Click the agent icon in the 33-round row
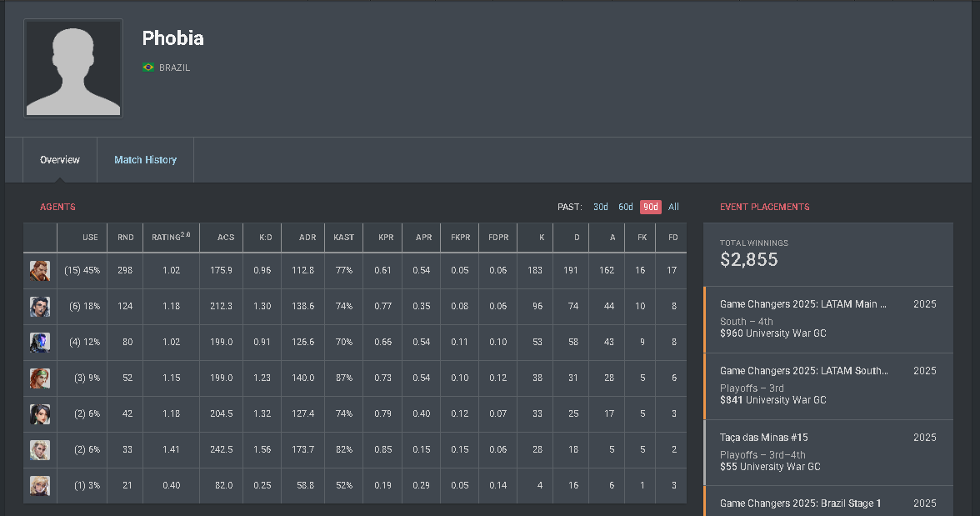The image size is (980, 516). (40, 449)
